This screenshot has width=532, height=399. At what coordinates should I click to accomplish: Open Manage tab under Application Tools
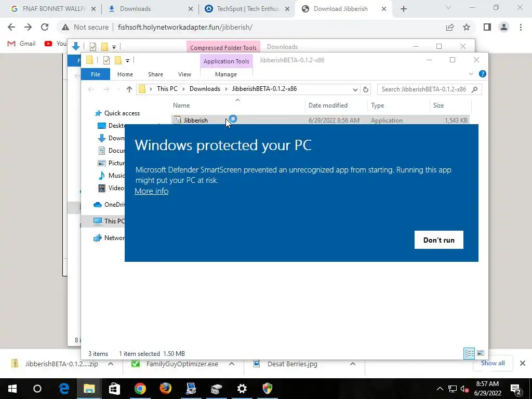[226, 74]
